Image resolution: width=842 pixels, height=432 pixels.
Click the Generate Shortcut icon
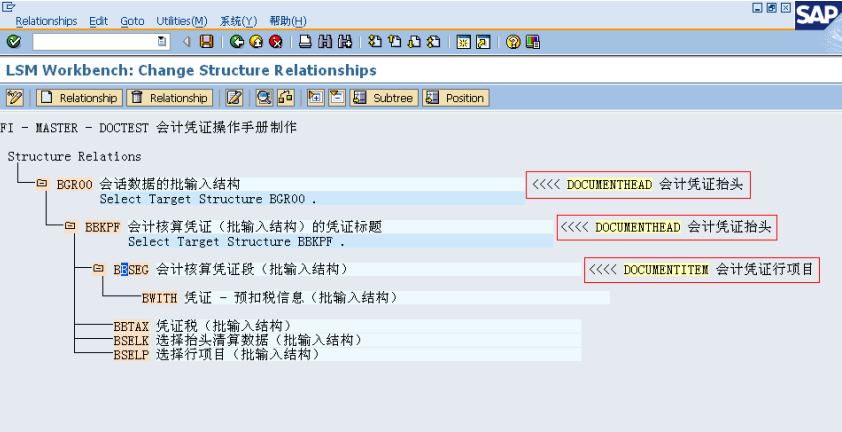(x=483, y=42)
